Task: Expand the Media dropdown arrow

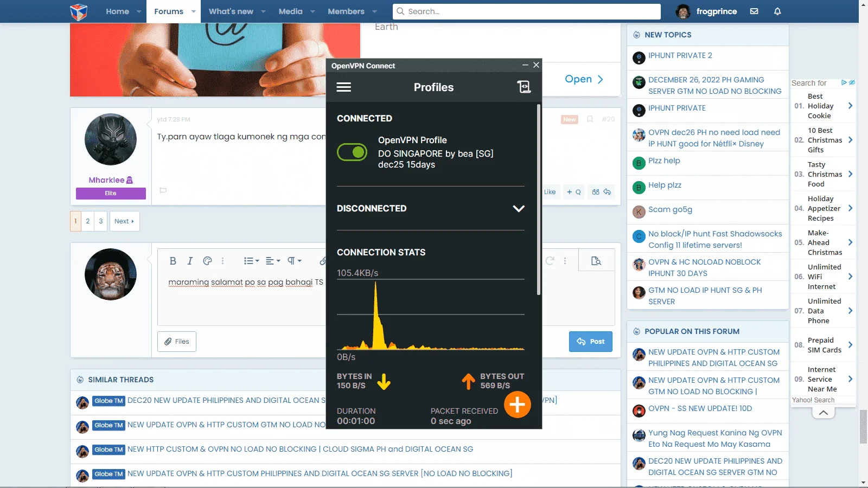Action: tap(312, 11)
